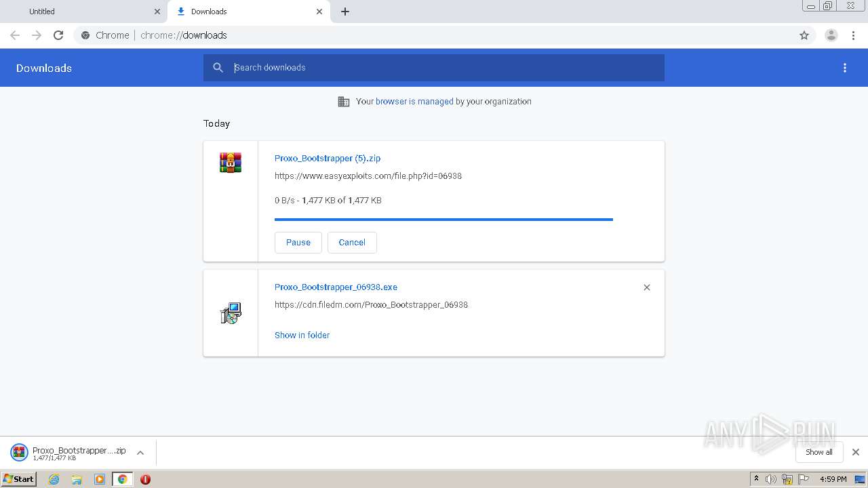
Task: Switch to the Downloads tab
Action: [x=249, y=12]
